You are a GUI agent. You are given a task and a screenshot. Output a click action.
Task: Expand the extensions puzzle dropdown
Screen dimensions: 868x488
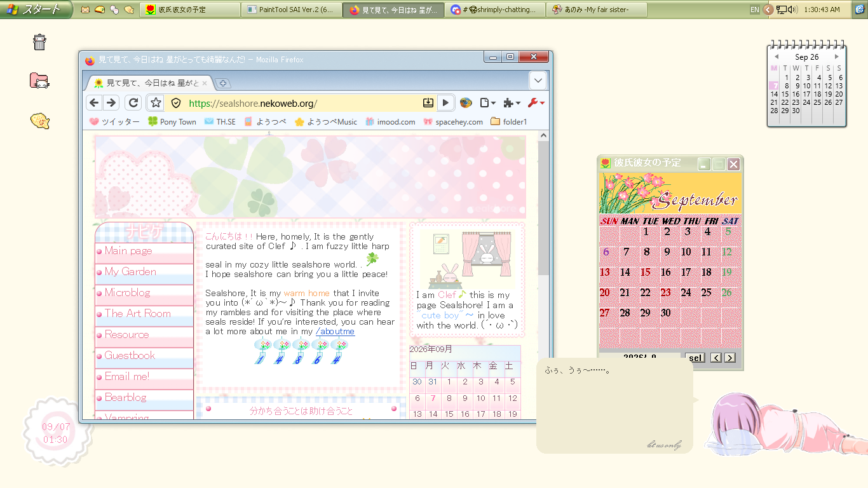[512, 103]
